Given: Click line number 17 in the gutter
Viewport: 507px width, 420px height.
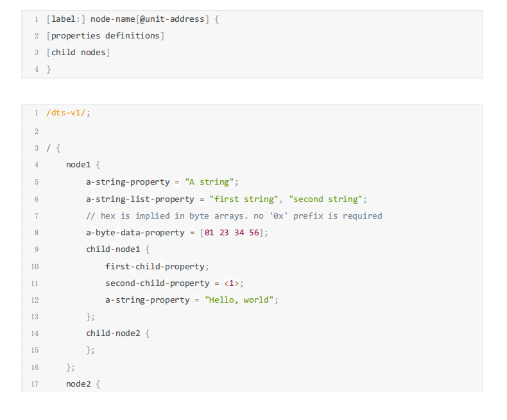Looking at the screenshot, I should (34, 383).
